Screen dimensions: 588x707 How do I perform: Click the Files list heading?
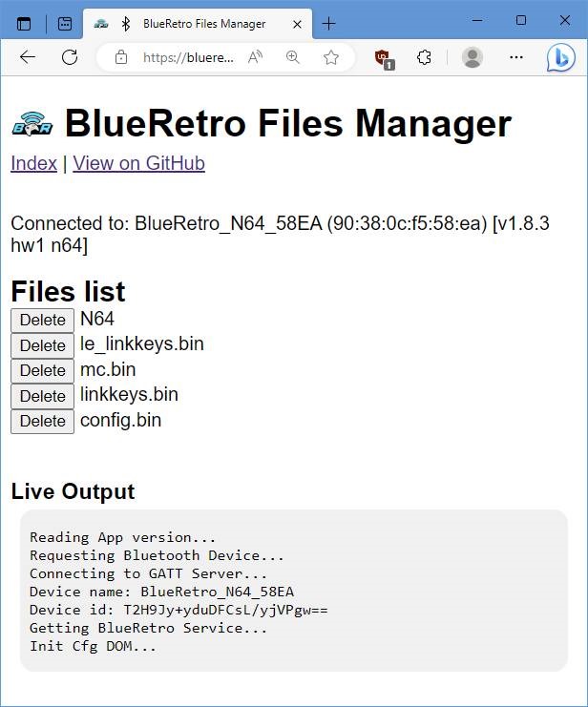coord(68,291)
